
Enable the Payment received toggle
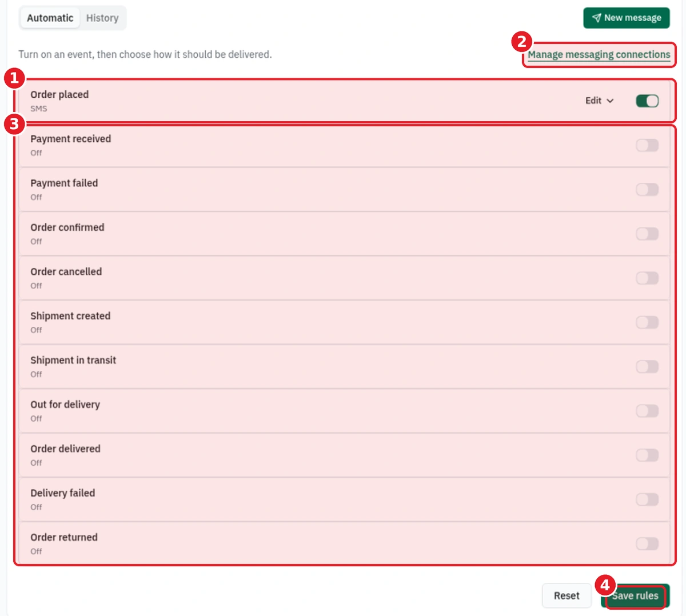(x=647, y=145)
